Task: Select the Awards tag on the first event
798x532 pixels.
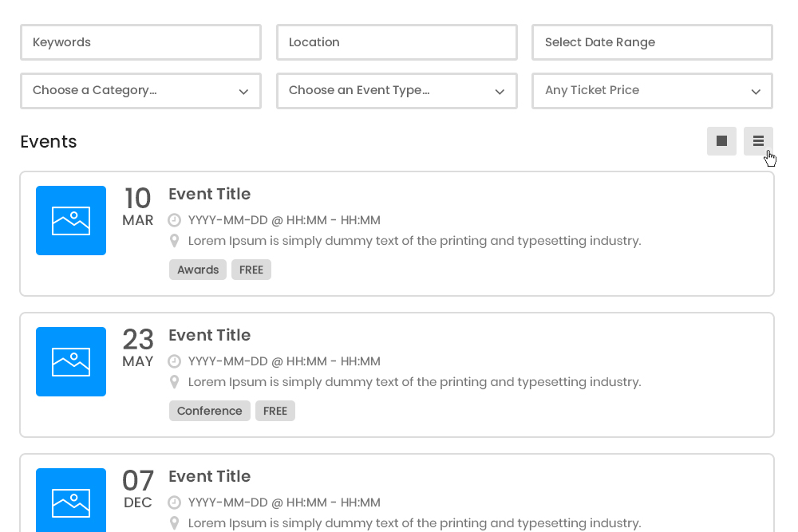Action: click(x=197, y=269)
